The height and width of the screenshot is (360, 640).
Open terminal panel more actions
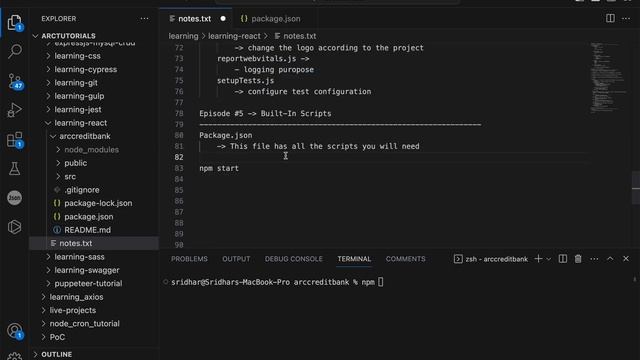pyautogui.click(x=594, y=259)
